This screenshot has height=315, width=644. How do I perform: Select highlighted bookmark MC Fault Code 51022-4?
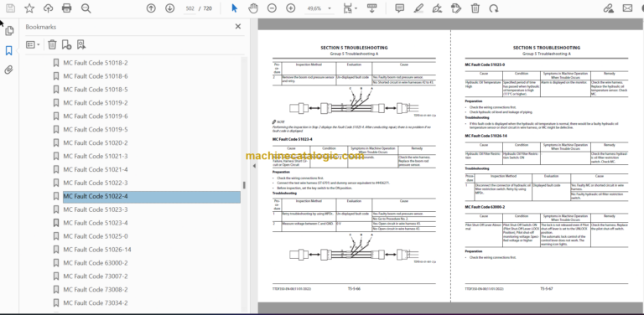(152, 197)
